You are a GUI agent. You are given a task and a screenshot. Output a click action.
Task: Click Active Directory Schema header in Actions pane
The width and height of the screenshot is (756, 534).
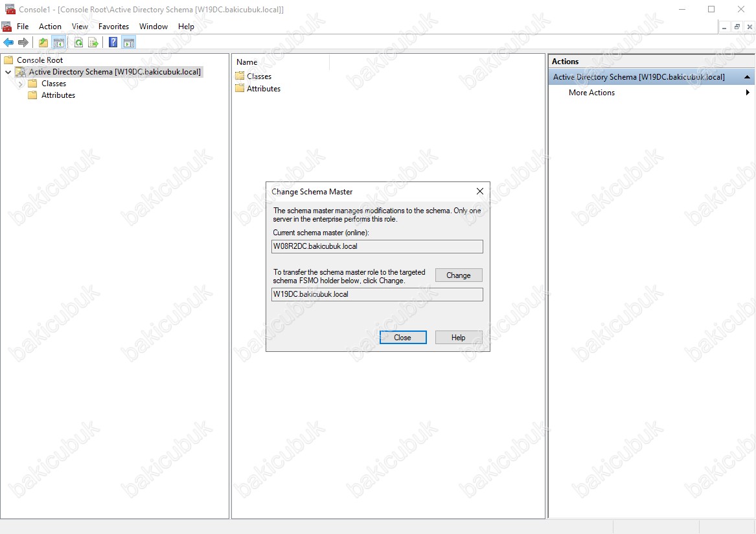pyautogui.click(x=651, y=76)
